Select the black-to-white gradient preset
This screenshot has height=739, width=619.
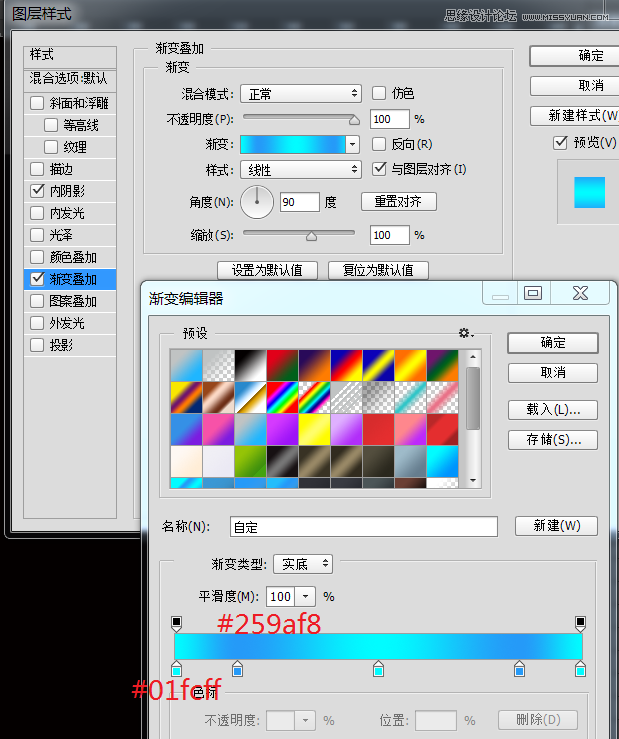250,365
